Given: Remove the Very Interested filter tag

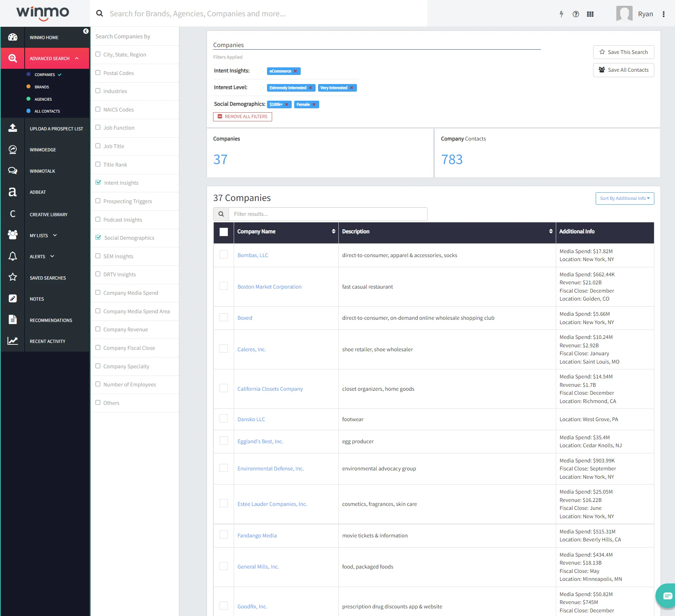Looking at the screenshot, I should click(351, 88).
